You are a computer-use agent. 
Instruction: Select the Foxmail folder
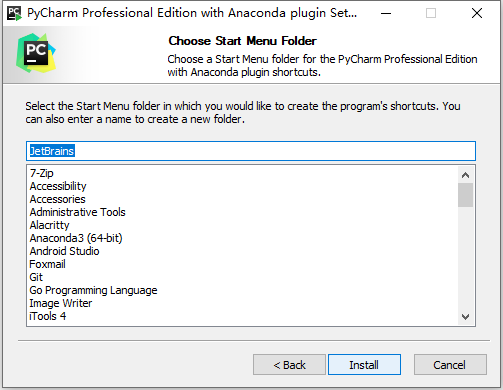(47, 264)
